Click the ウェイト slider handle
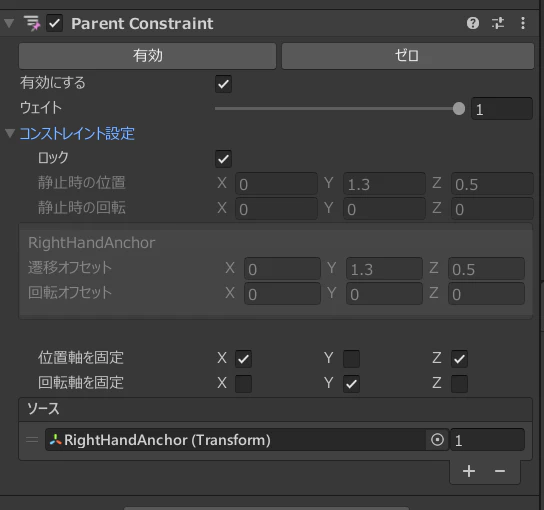Image resolution: width=544 pixels, height=510 pixels. pyautogui.click(x=459, y=109)
